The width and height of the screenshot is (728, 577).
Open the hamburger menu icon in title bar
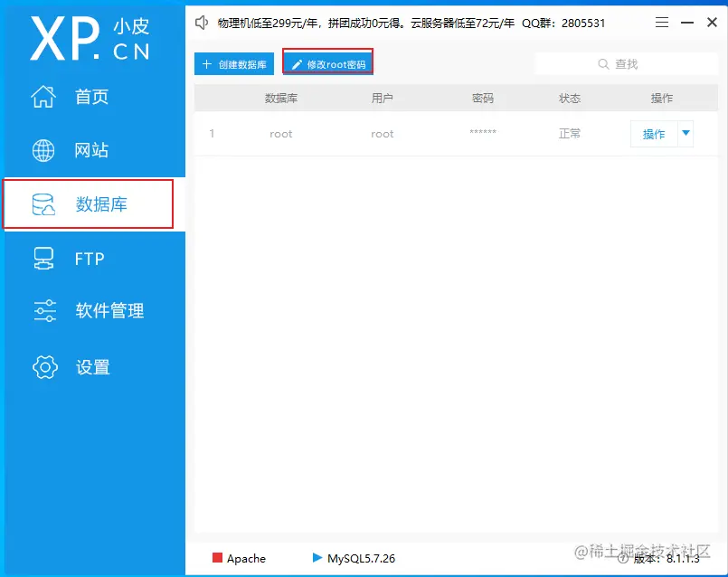pyautogui.click(x=662, y=23)
